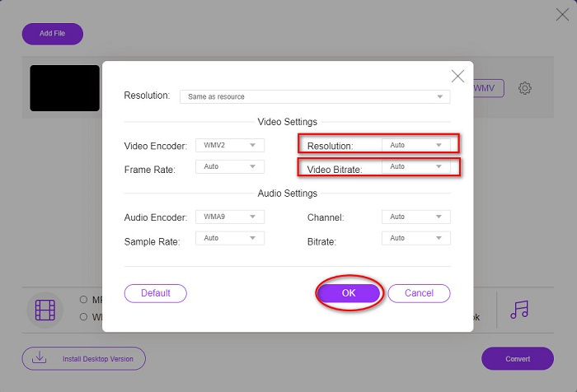The image size is (577, 392).
Task: Click the download icon in Install Desktop Version
Action: (x=40, y=358)
